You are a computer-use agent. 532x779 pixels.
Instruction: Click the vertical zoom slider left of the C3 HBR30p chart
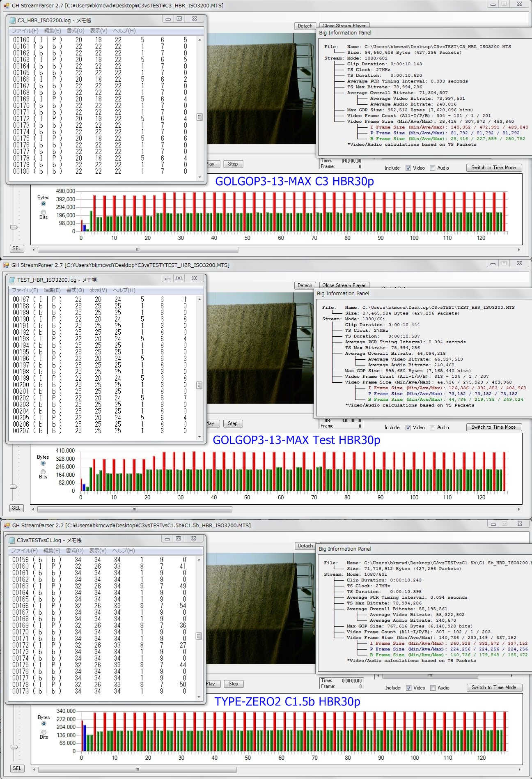(14, 227)
